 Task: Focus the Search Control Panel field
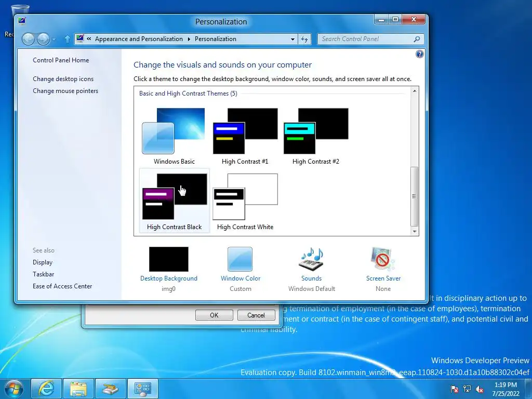(x=370, y=39)
